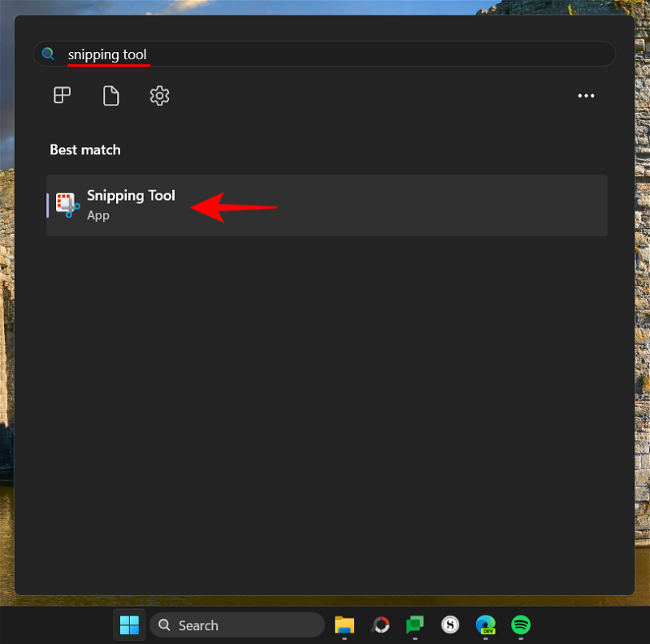Filter search results by Settings gear
This screenshot has width=650, height=644.
pyautogui.click(x=159, y=96)
